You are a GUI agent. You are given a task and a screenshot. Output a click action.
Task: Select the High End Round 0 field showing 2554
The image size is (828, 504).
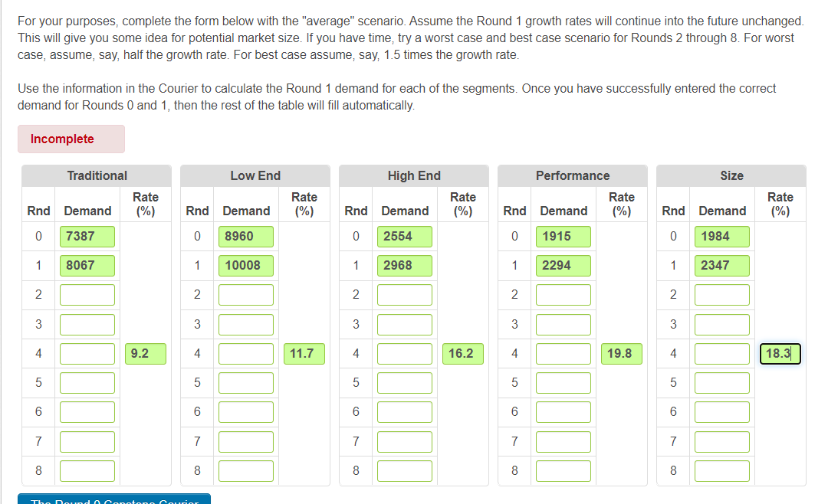tap(405, 236)
